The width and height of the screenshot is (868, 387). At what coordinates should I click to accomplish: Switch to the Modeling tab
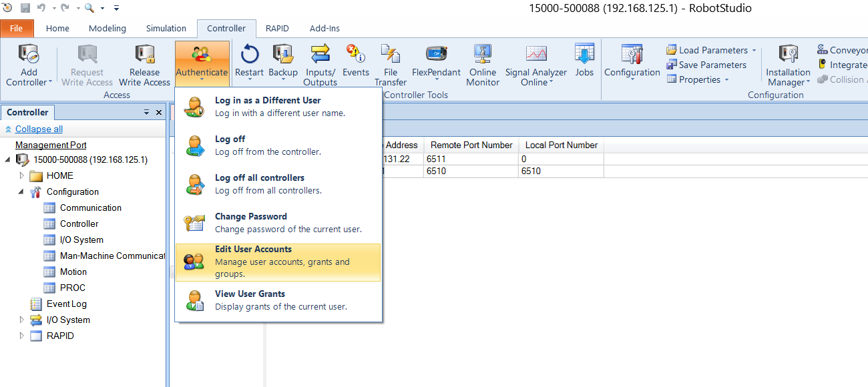coord(107,29)
